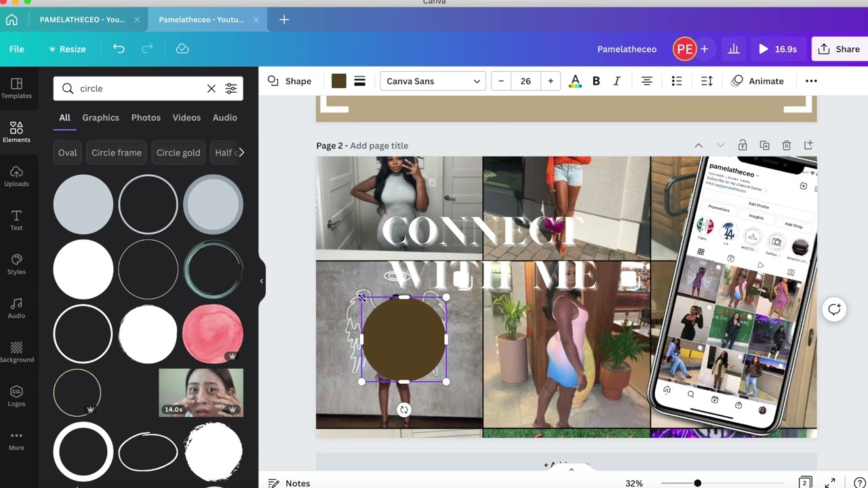Delete page using trash icon
This screenshot has width=868, height=488.
(787, 146)
